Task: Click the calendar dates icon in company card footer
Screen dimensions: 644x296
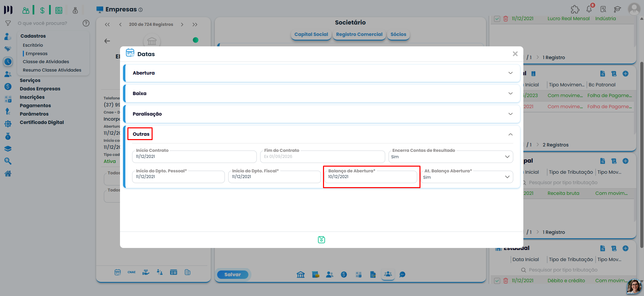Action: 118,272
